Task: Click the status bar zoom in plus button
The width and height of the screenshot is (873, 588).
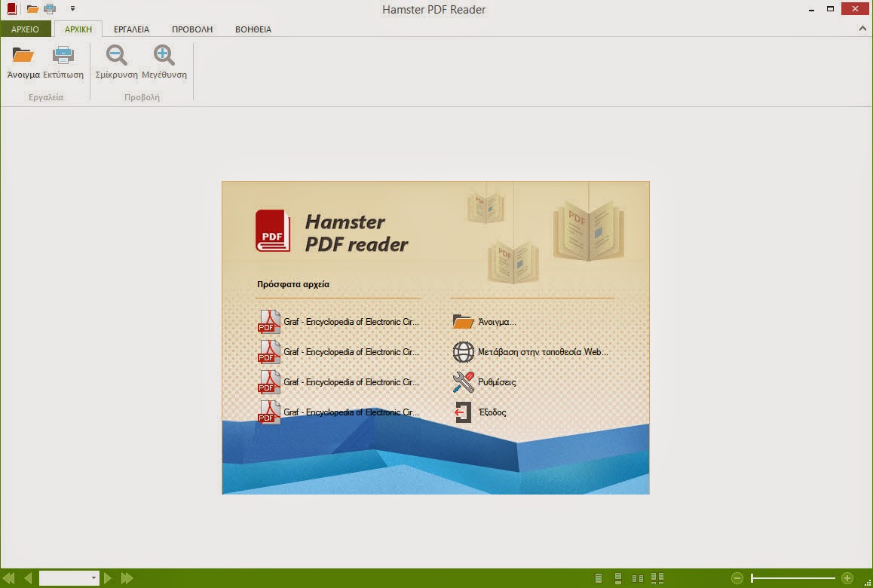Action: tap(847, 578)
